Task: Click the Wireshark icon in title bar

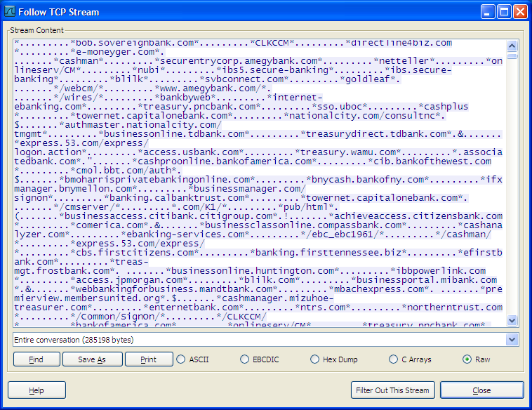Action: tap(10, 11)
